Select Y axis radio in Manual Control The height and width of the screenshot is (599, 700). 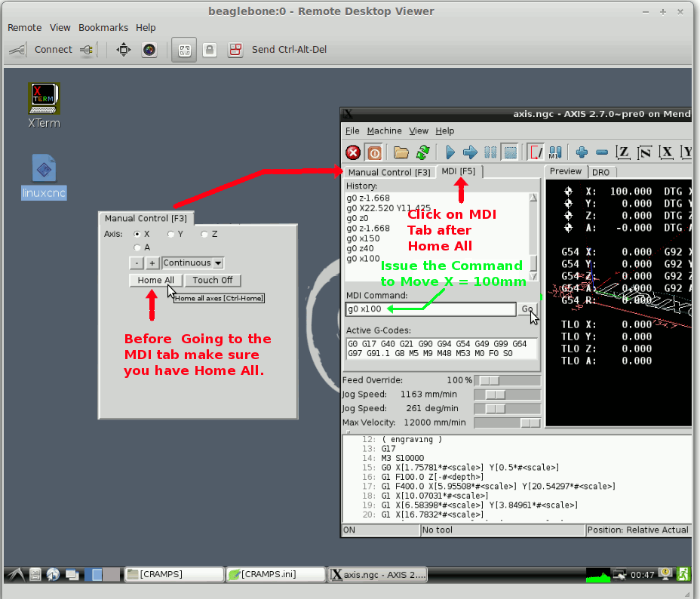pos(170,234)
